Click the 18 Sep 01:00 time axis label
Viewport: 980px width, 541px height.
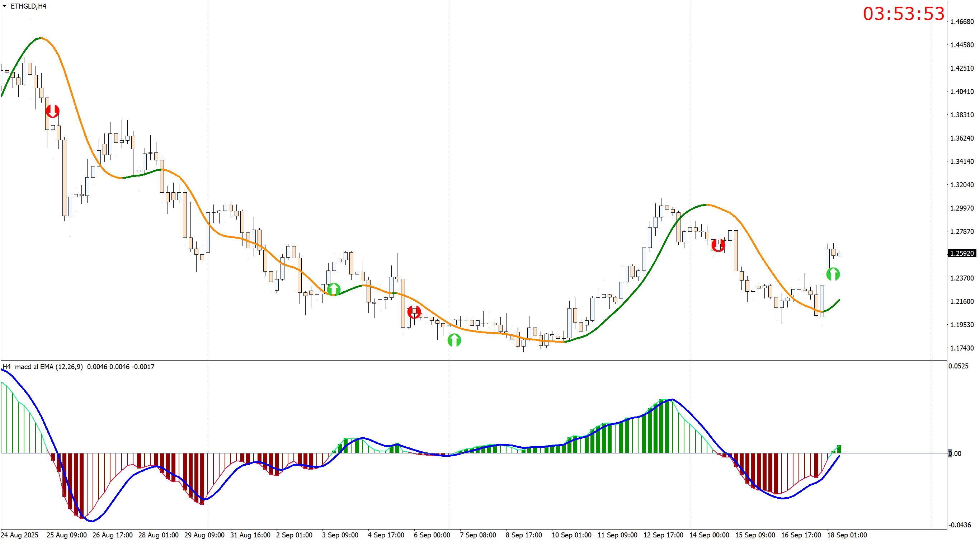tap(847, 535)
